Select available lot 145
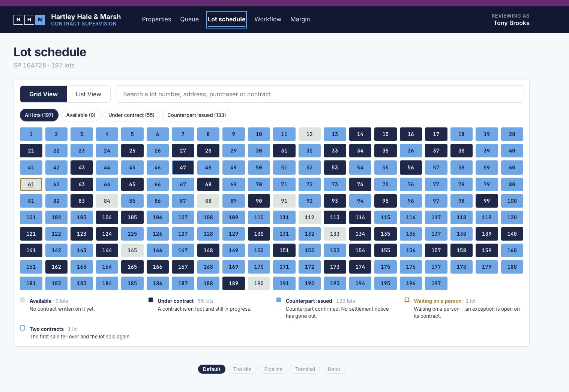The height and width of the screenshot is (392, 569). (x=132, y=250)
